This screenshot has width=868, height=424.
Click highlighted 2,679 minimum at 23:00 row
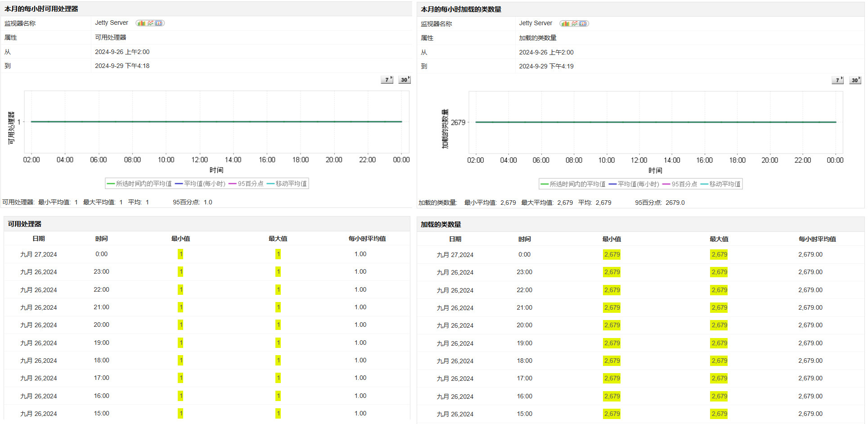pos(612,272)
